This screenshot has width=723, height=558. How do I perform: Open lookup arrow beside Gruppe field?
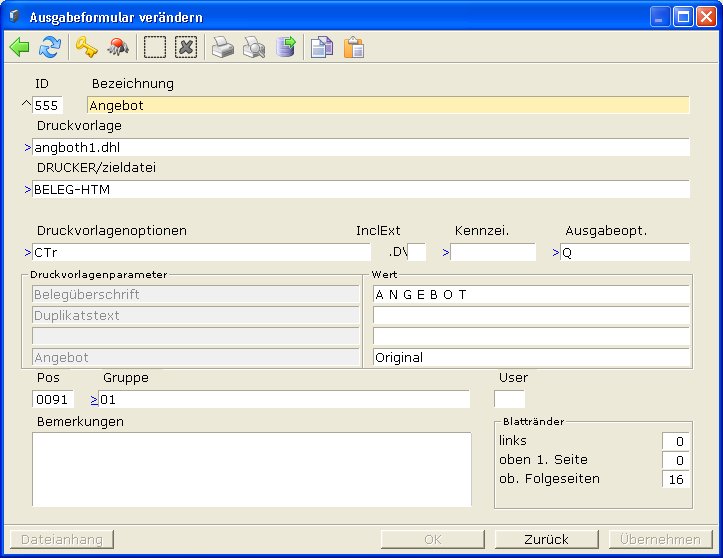coord(94,400)
